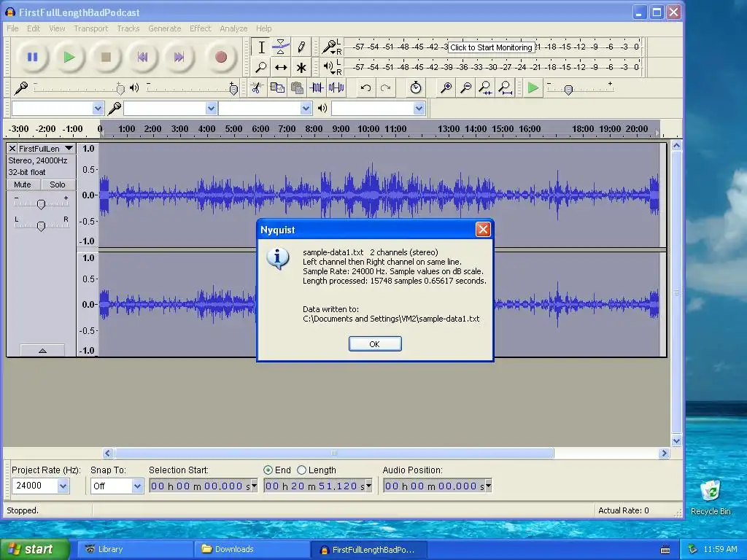
Task: Click the Pause transport button
Action: click(x=32, y=57)
